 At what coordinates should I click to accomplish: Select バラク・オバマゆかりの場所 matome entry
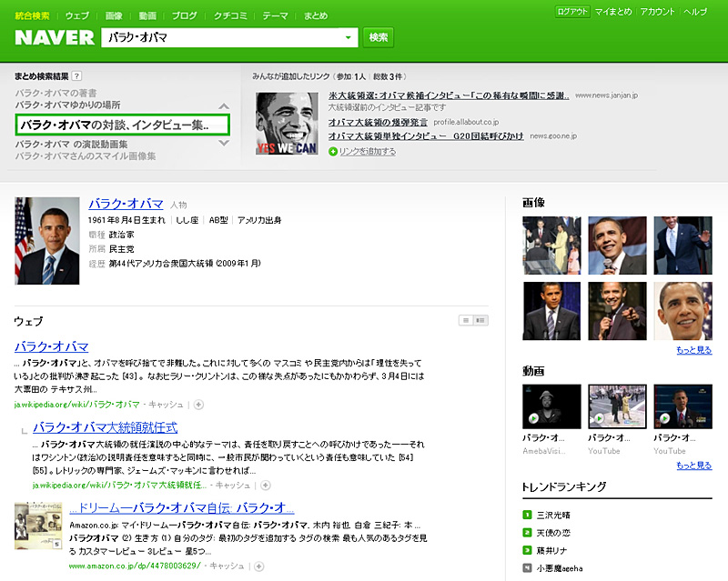tap(67, 105)
